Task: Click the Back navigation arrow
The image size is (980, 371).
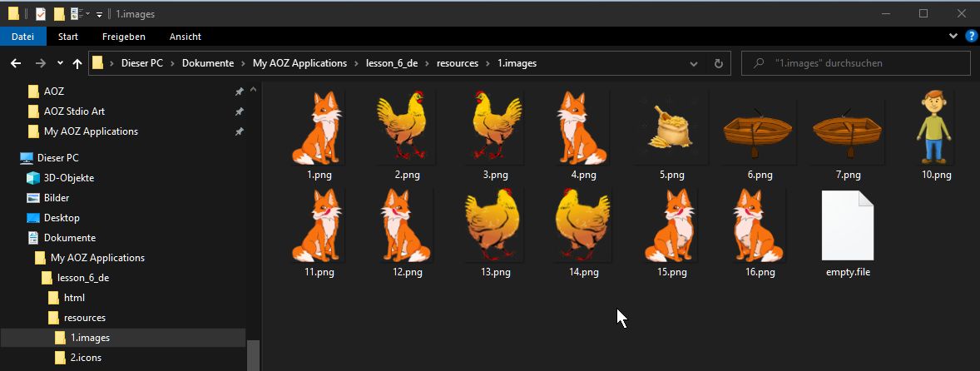Action: point(15,63)
